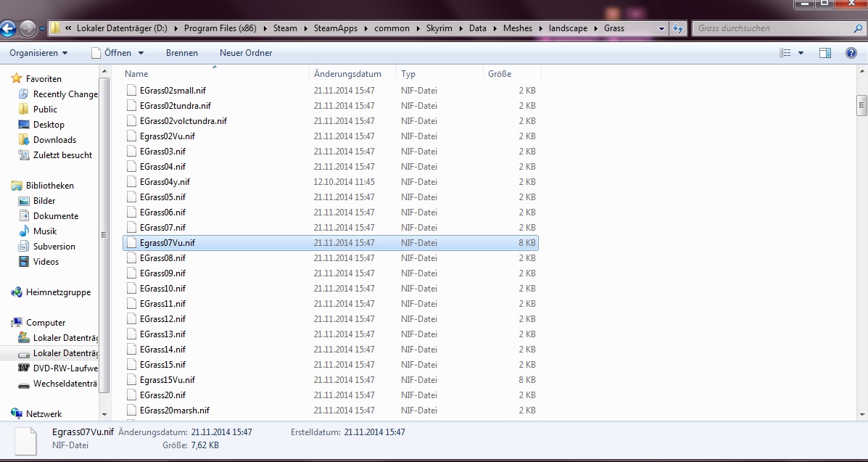Open Help with the blue question mark

pyautogui.click(x=851, y=53)
